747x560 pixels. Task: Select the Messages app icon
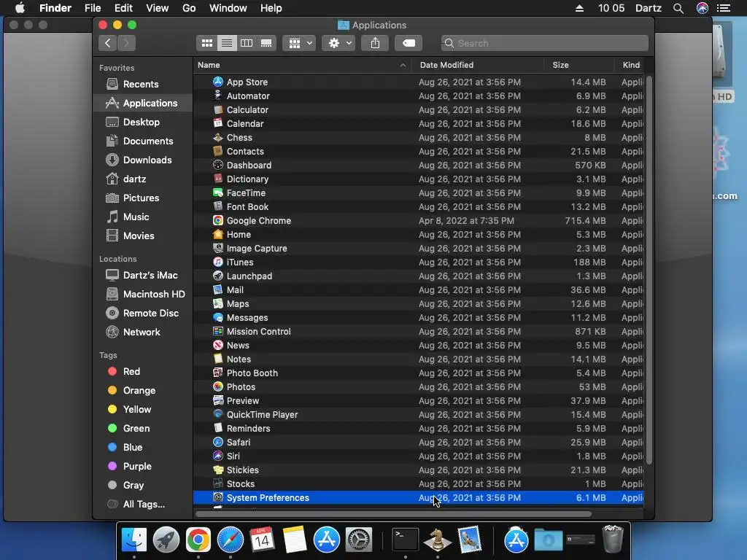[x=217, y=318]
